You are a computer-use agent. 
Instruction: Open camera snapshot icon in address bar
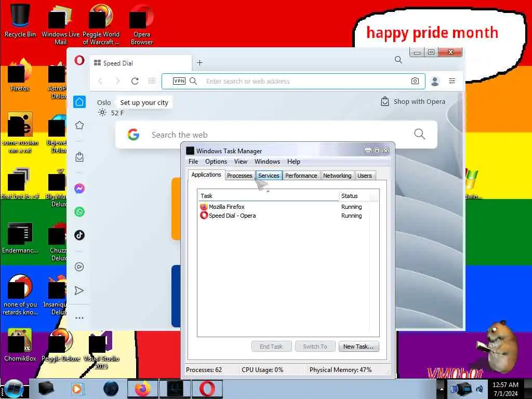[x=415, y=81]
